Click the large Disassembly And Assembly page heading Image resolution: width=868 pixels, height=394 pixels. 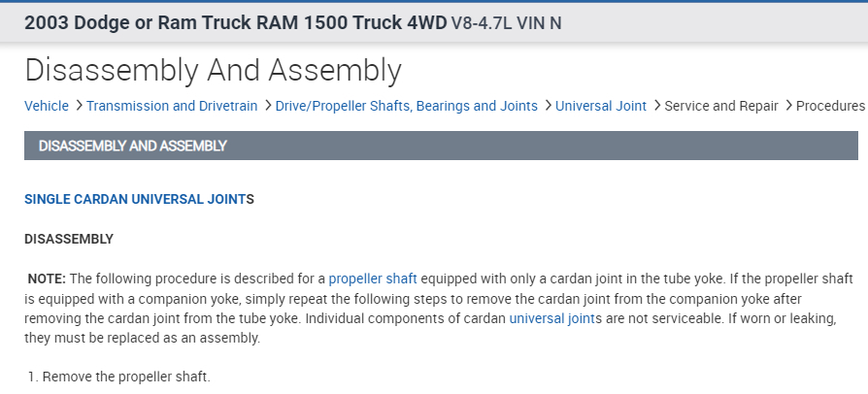point(213,69)
